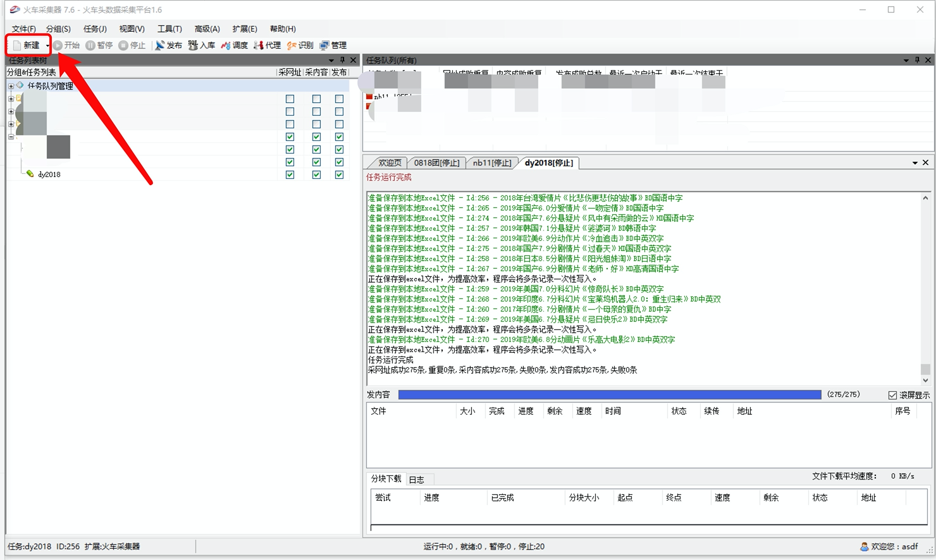The width and height of the screenshot is (936, 560).
Task: Click the log line containing Id:270
Action: coord(521,339)
